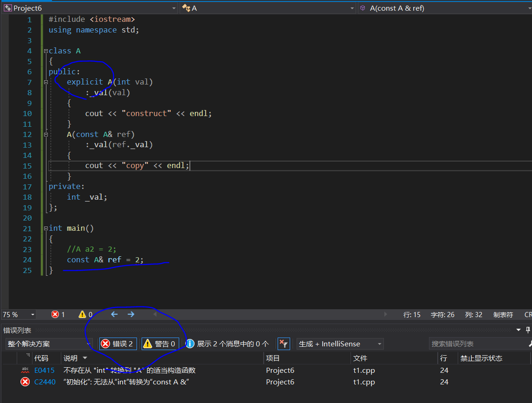Click the category column icon in error list header
Viewport: 532px width, 403px height.
27,356
